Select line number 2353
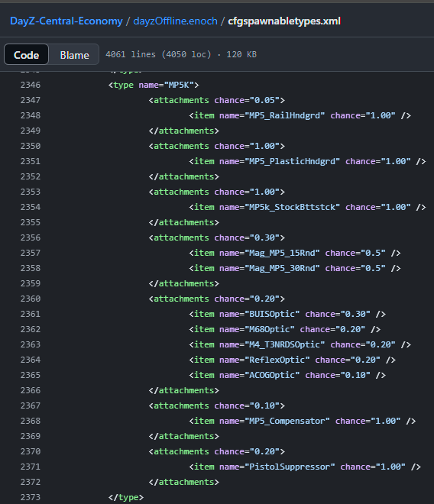The height and width of the screenshot is (504, 434). [x=31, y=192]
